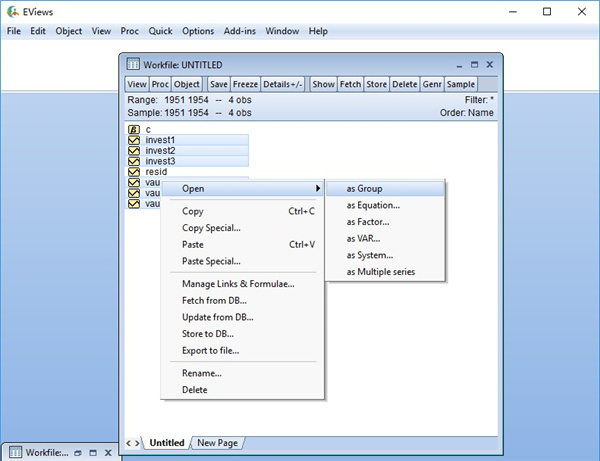
Task: Click the invest3 series icon
Action: (x=134, y=161)
